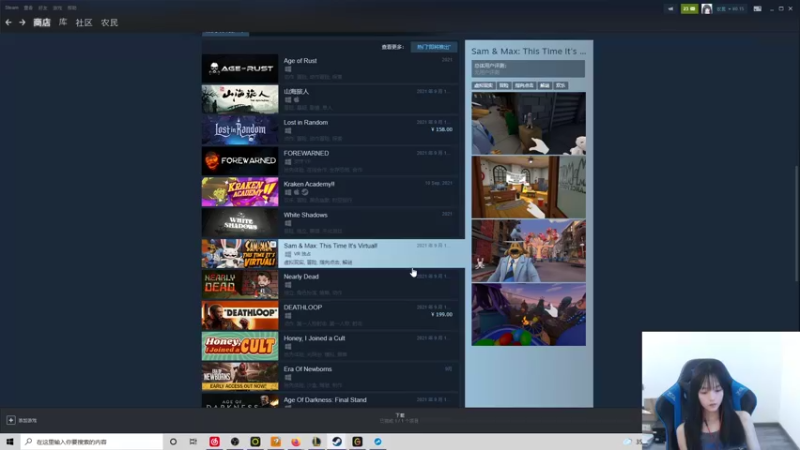The height and width of the screenshot is (450, 800).
Task: Open the 商店 store tab
Action: [x=42, y=22]
